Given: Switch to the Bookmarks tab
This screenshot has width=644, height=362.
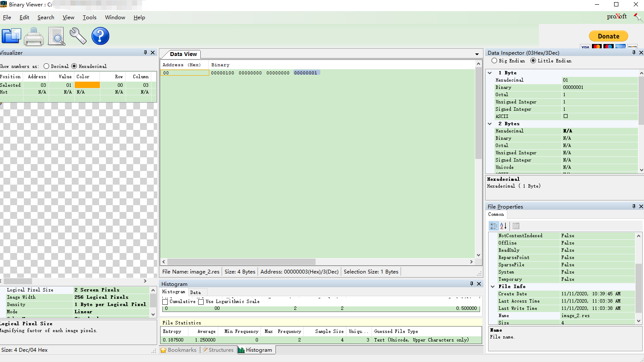Looking at the screenshot, I should pos(178,350).
